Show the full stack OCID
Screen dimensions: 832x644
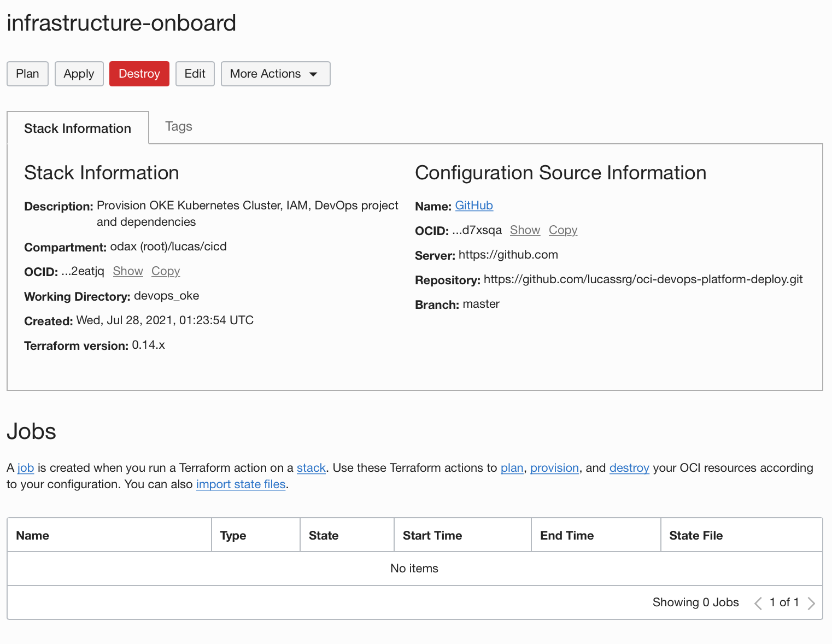point(128,271)
